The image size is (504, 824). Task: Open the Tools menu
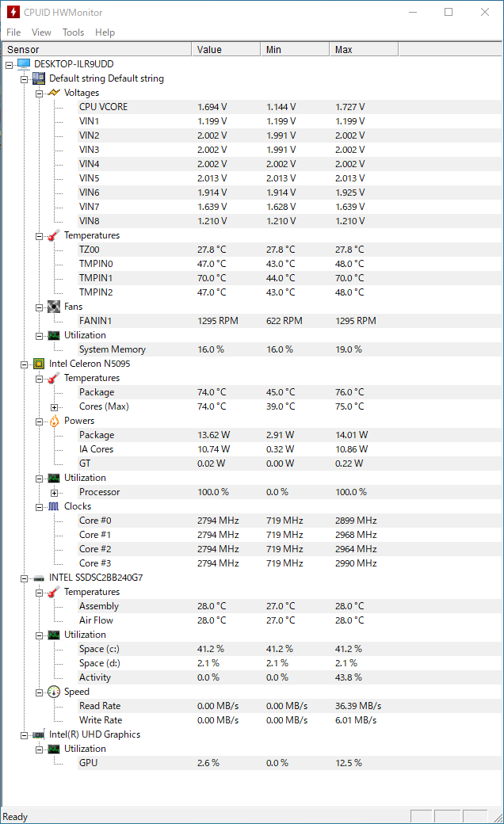pyautogui.click(x=73, y=32)
